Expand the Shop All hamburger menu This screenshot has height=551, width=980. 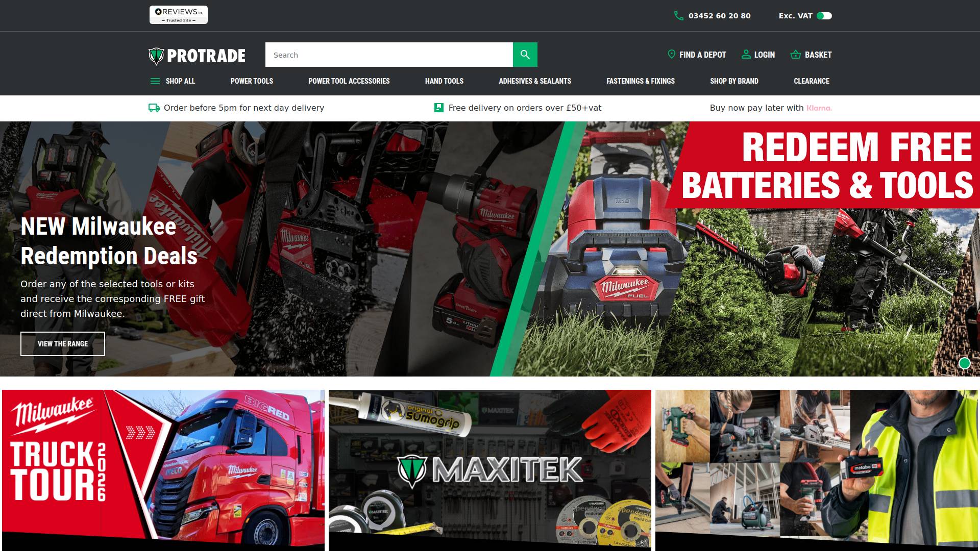[155, 81]
